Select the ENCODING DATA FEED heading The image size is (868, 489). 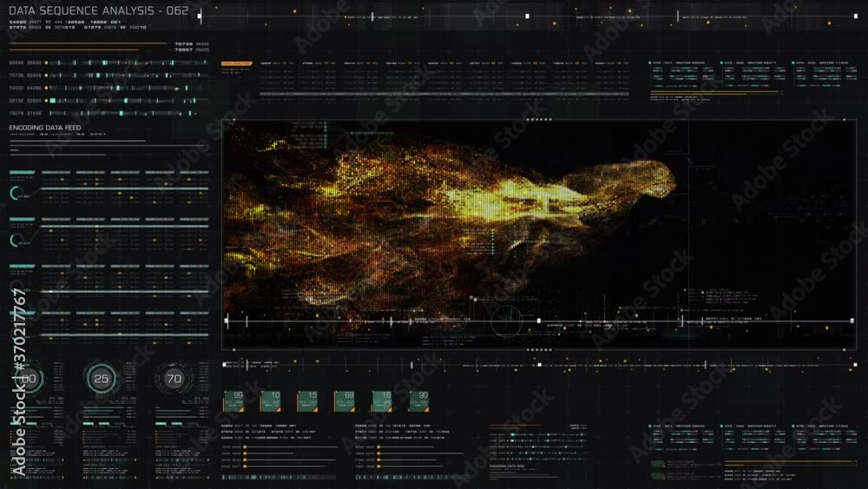pos(45,128)
